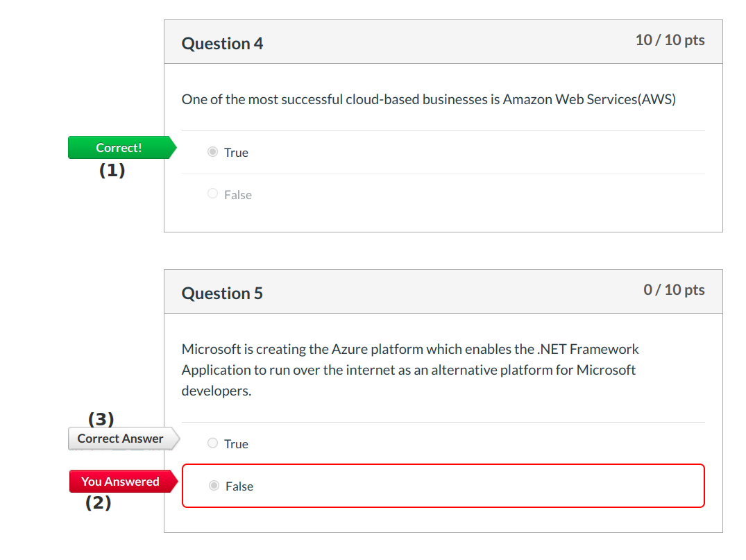Click the True label text in Question 5
Image resolution: width=746 pixels, height=560 pixels.
236,444
